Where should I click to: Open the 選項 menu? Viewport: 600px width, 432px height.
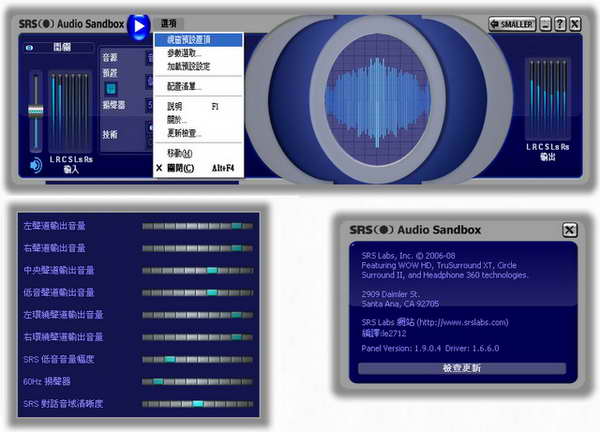168,23
